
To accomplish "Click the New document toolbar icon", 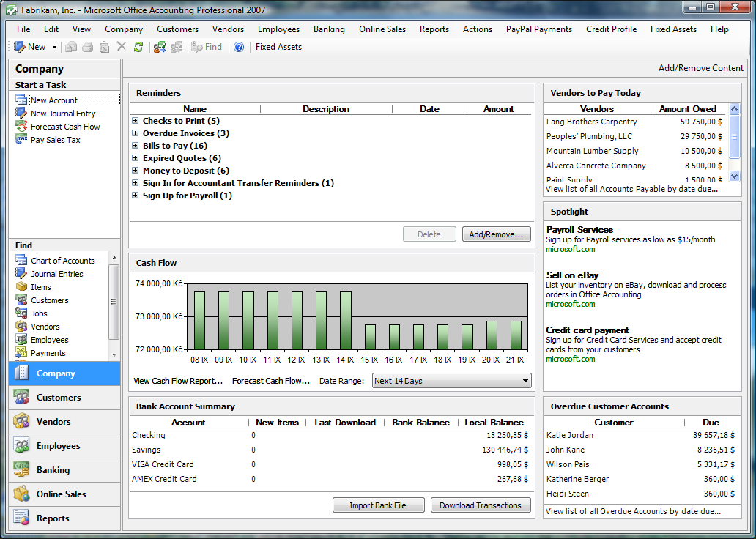I will click(x=20, y=47).
